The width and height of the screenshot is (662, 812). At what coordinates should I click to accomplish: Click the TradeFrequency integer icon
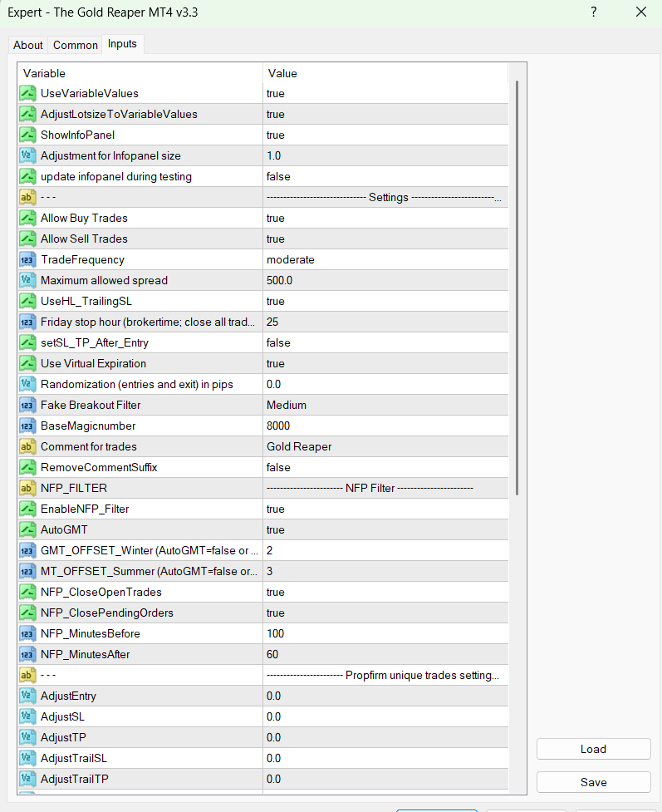(x=27, y=259)
